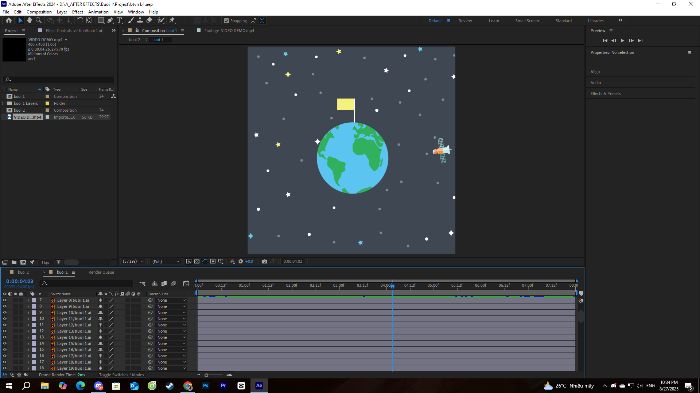Viewport: 700px width, 393px height.
Task: Toggle the Frame Blending switch in timeline
Action: pos(164,284)
